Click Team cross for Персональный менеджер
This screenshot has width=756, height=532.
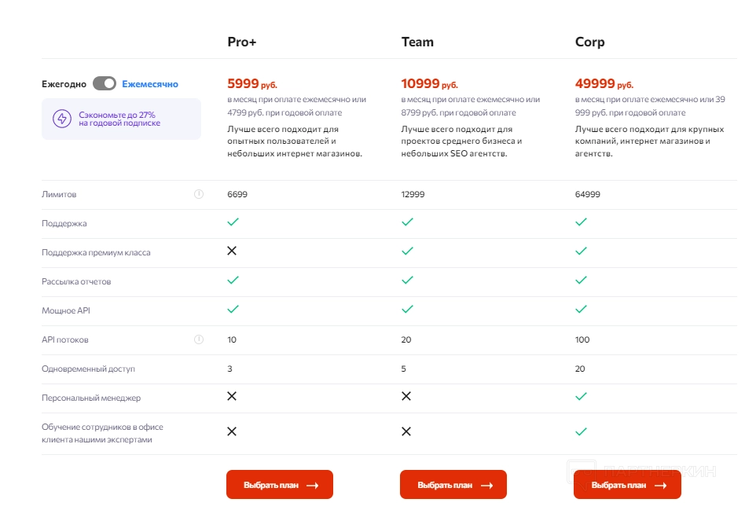(x=406, y=396)
